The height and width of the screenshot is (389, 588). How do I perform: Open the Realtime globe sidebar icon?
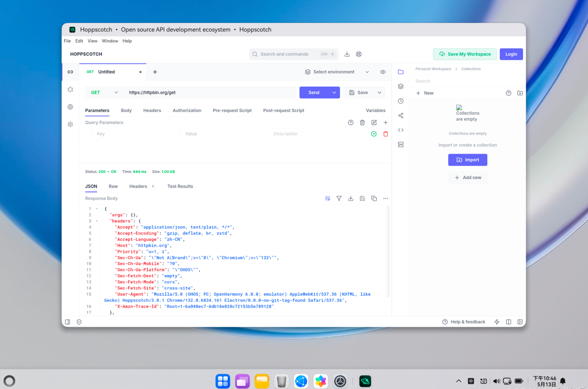pos(70,107)
